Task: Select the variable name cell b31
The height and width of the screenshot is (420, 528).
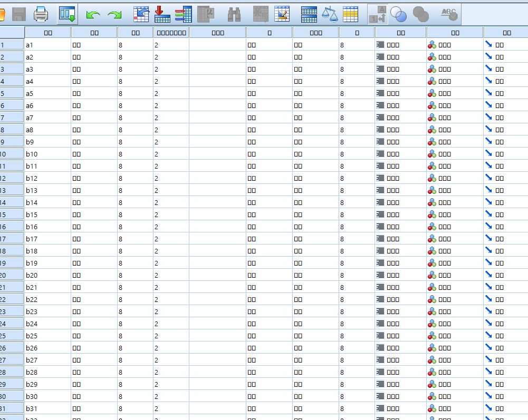Action: [x=47, y=408]
